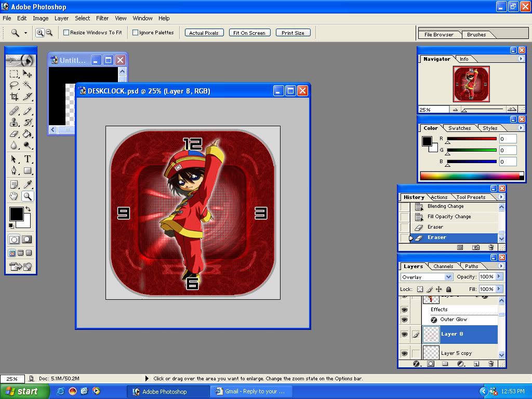This screenshot has width=532, height=399.
Task: Select the Dodge tool
Action: click(28, 145)
